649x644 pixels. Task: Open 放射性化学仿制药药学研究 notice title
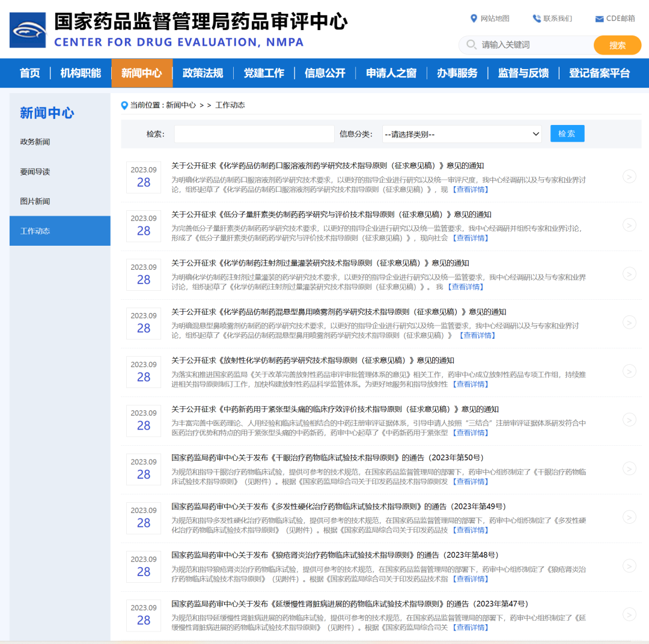(313, 360)
